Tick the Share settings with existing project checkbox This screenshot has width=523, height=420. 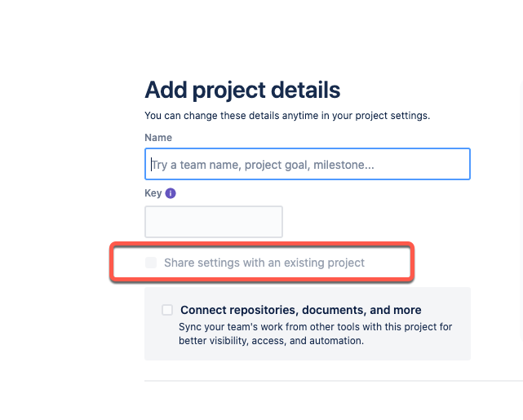coord(151,263)
